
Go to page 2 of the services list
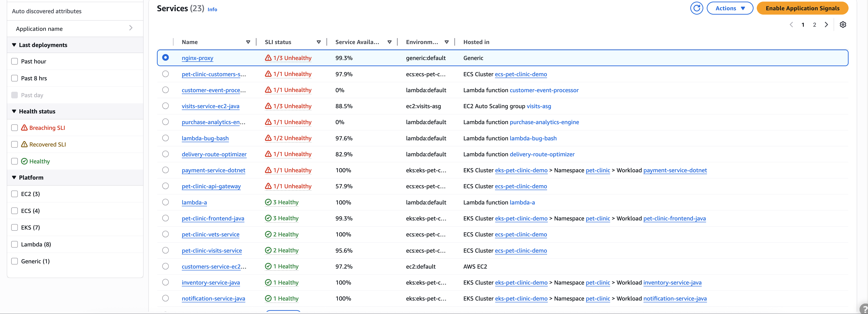point(814,24)
